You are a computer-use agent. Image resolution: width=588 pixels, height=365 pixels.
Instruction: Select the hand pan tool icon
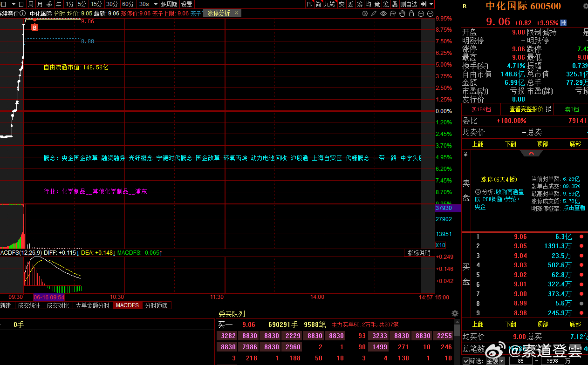[x=402, y=14]
